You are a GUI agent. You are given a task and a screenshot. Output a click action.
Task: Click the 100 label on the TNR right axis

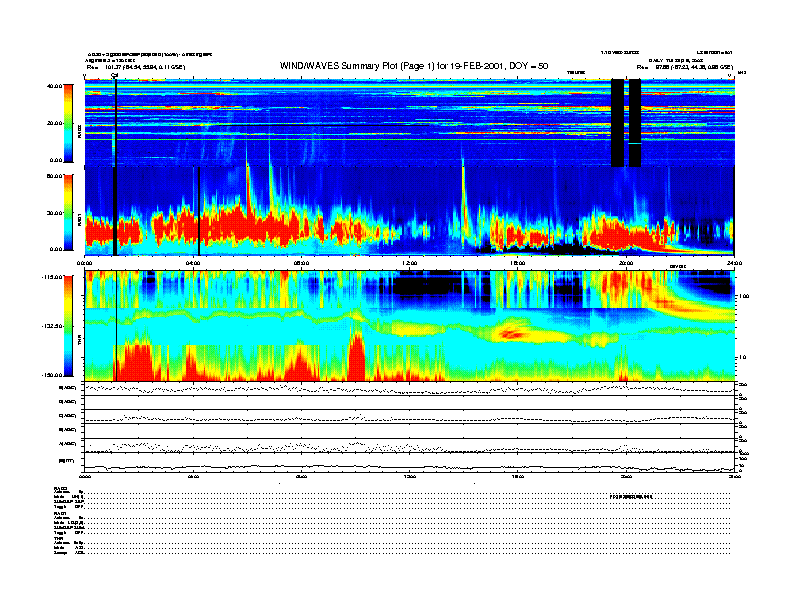(x=743, y=296)
